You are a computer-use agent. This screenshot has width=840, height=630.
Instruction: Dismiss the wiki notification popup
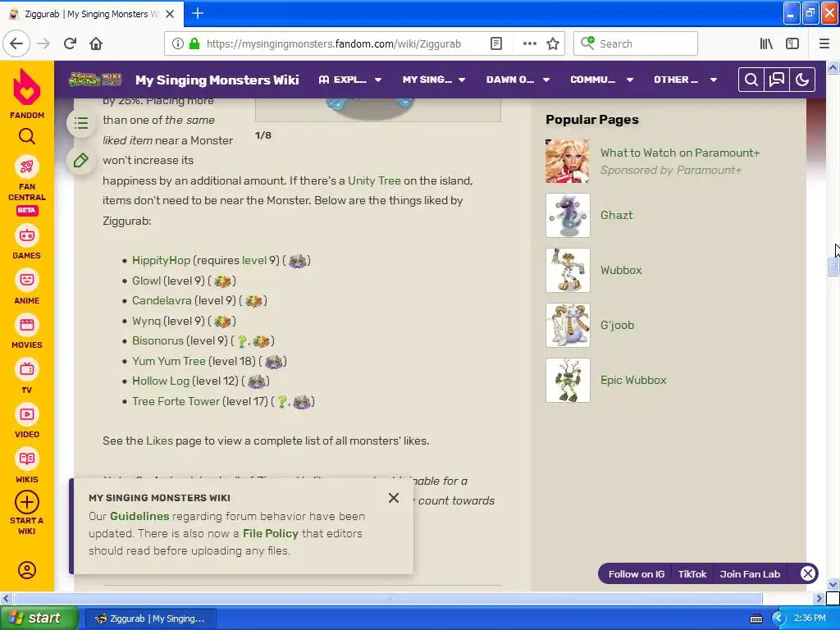(394, 498)
